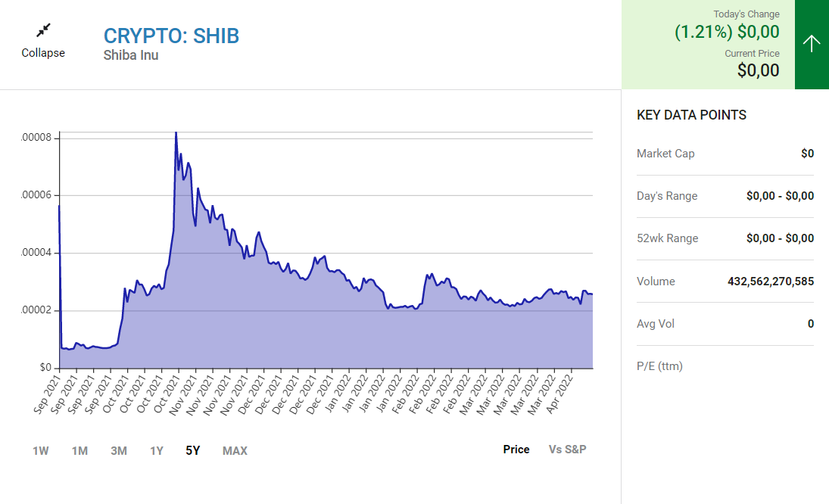Click the chart's highest price peak
Viewport: 829px width, 504px height.
(x=176, y=132)
